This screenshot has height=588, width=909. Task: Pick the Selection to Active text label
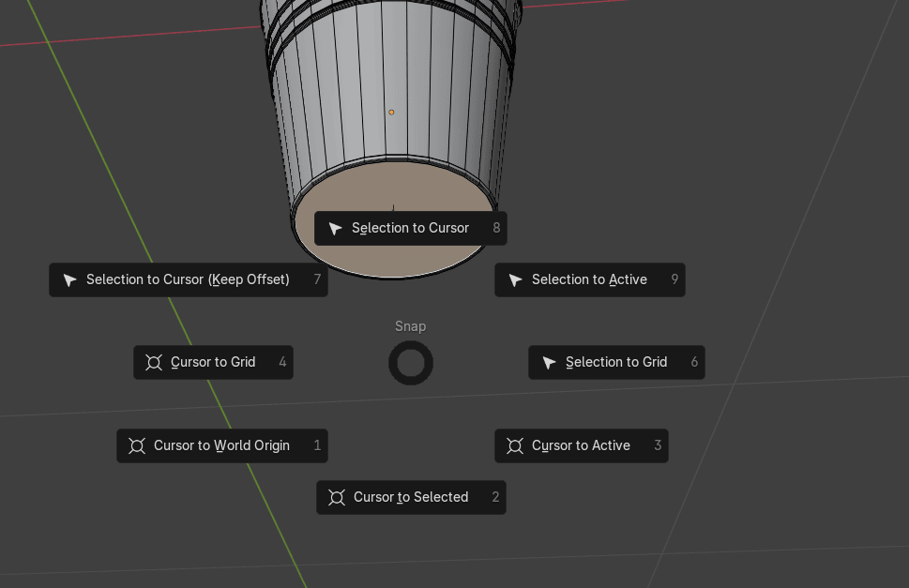(589, 279)
